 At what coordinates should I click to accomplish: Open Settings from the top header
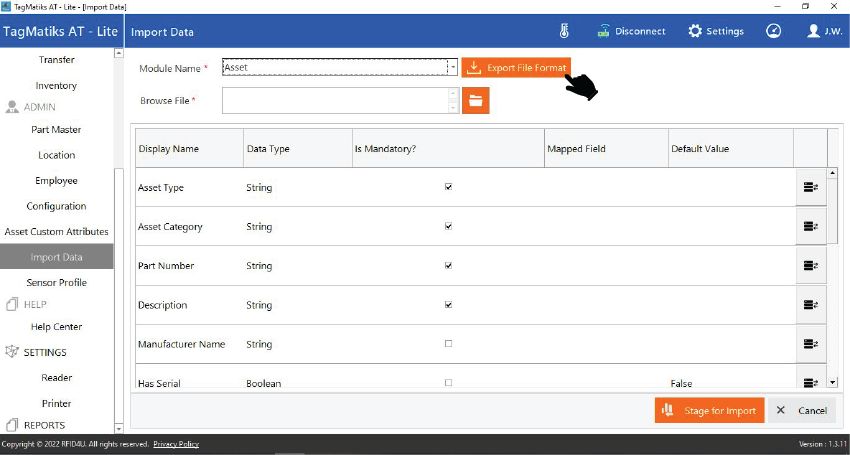point(715,31)
